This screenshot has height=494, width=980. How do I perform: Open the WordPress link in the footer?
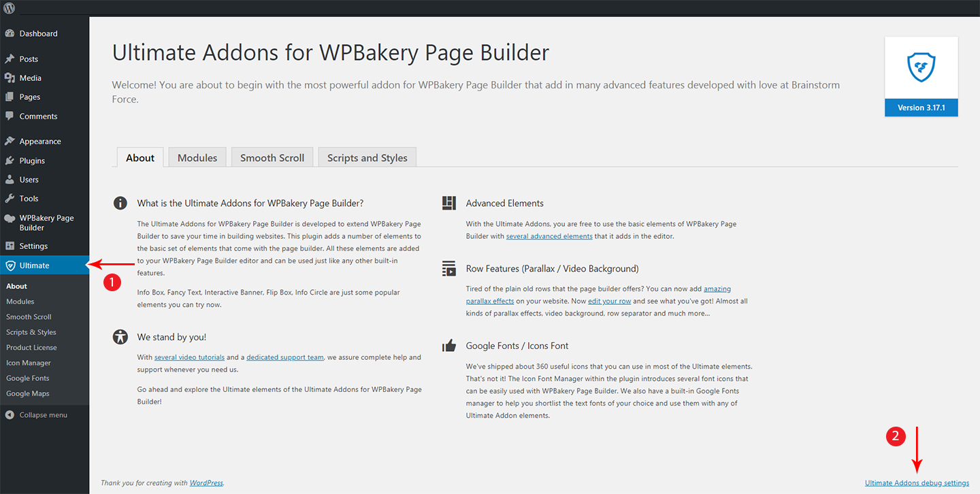point(206,483)
